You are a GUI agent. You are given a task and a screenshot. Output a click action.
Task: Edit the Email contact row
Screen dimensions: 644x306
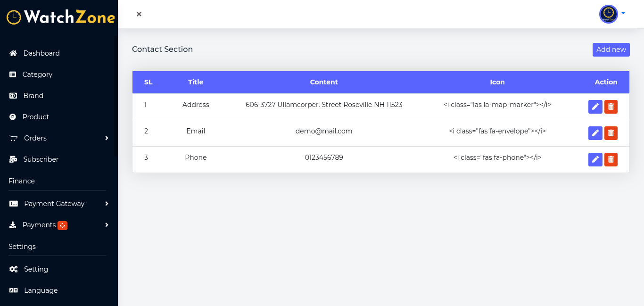[595, 133]
